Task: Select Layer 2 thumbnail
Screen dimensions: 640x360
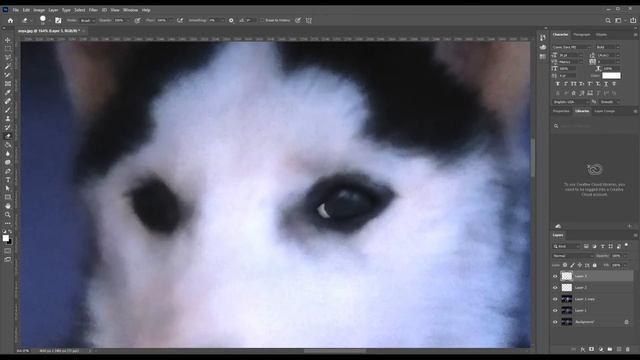Action: click(x=567, y=288)
